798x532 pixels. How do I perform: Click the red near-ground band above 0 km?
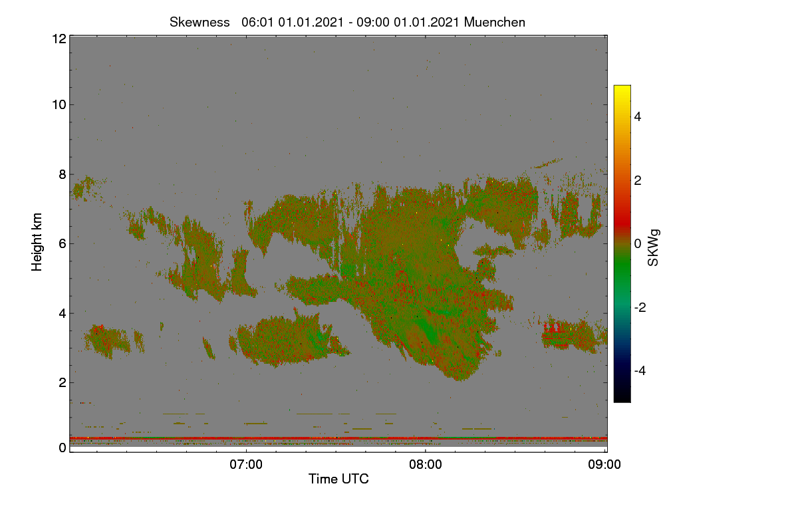pos(338,439)
